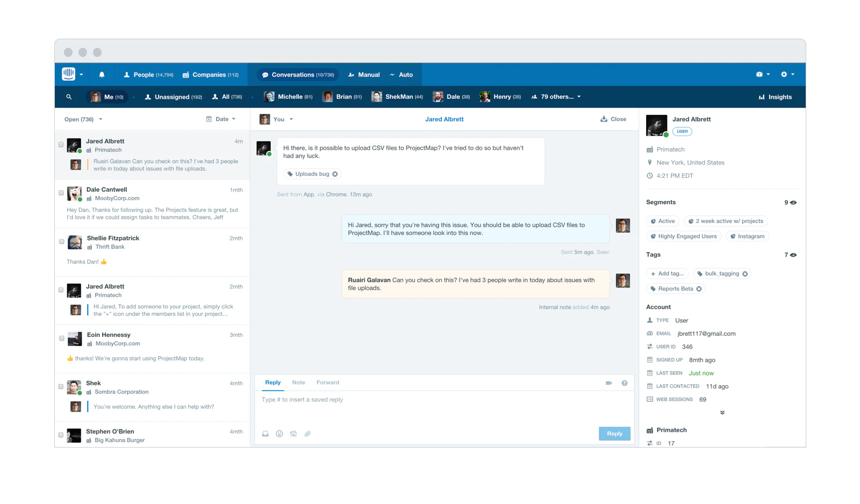Expand the 79 others teammates dropdown
This screenshot has height=504, width=860.
[556, 97]
